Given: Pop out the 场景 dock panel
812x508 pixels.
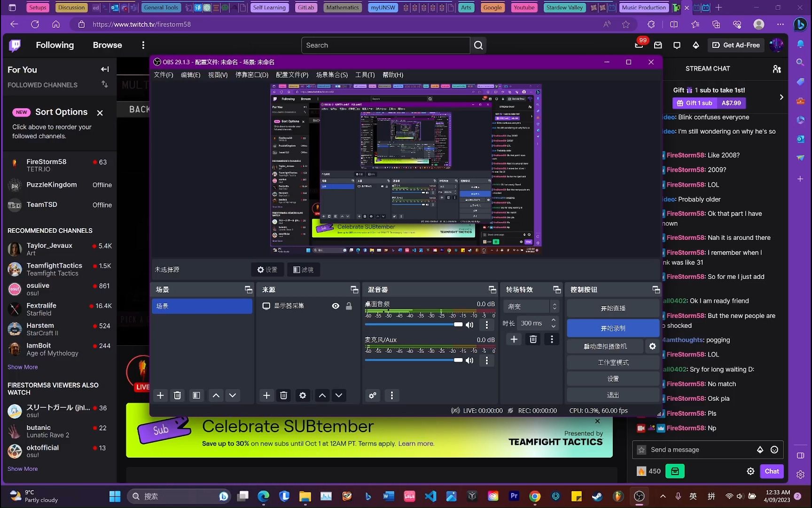Looking at the screenshot, I should pos(249,290).
